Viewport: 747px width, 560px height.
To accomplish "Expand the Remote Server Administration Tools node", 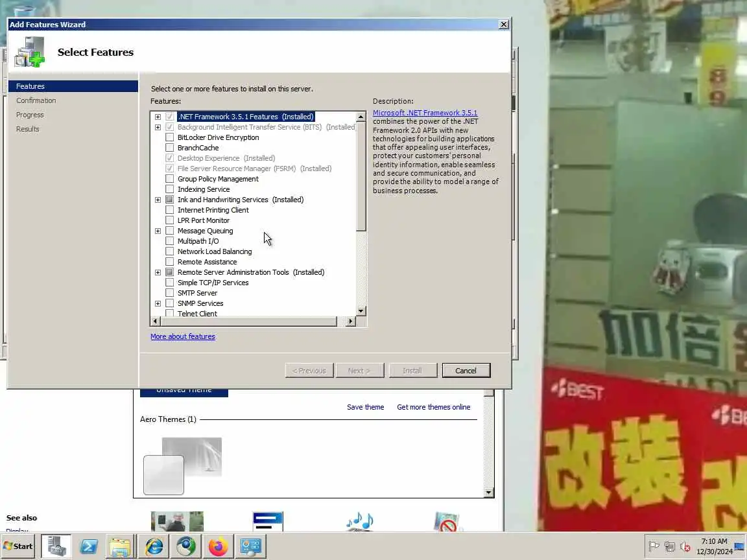I will tap(158, 272).
